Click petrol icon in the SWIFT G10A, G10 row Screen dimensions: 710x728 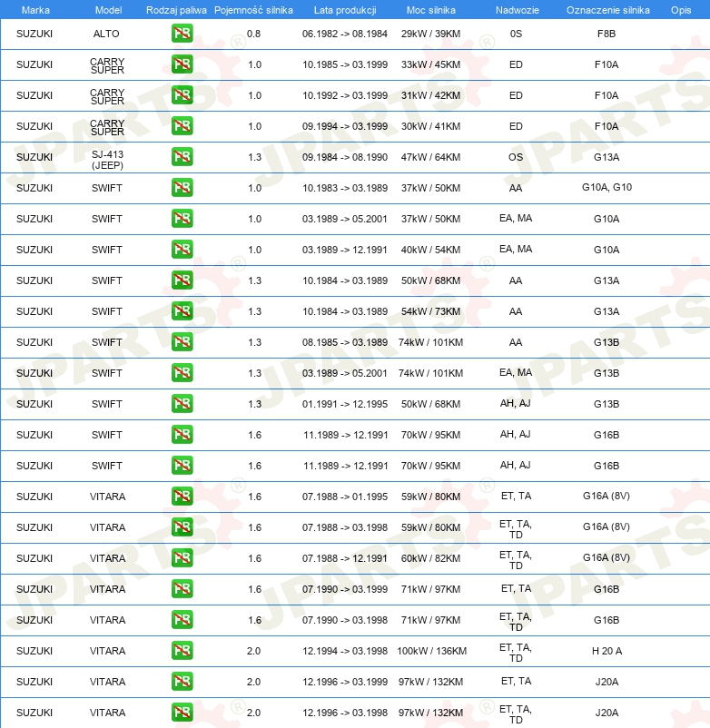[x=182, y=188]
